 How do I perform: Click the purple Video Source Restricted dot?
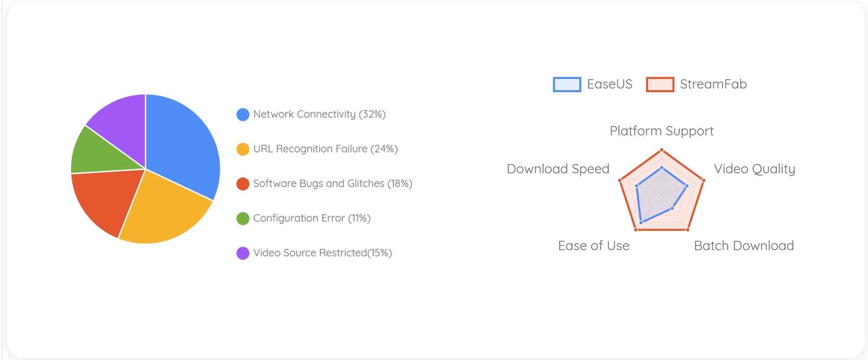(x=243, y=253)
